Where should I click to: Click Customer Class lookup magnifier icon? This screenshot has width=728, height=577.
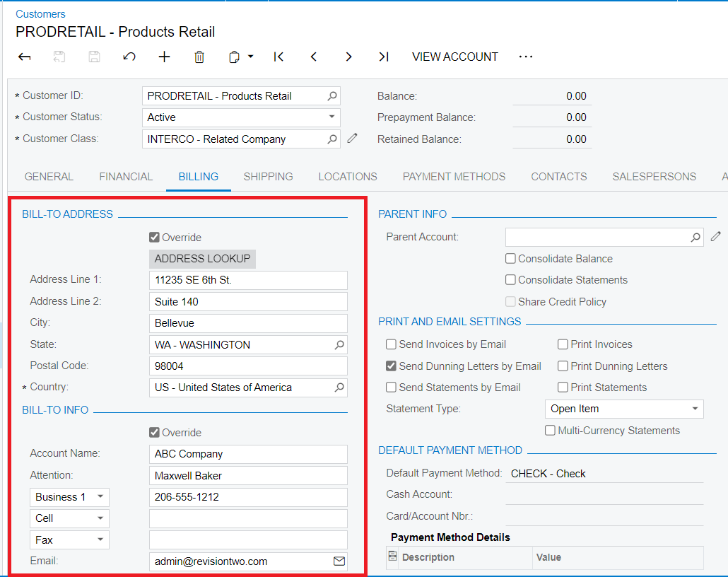(332, 139)
